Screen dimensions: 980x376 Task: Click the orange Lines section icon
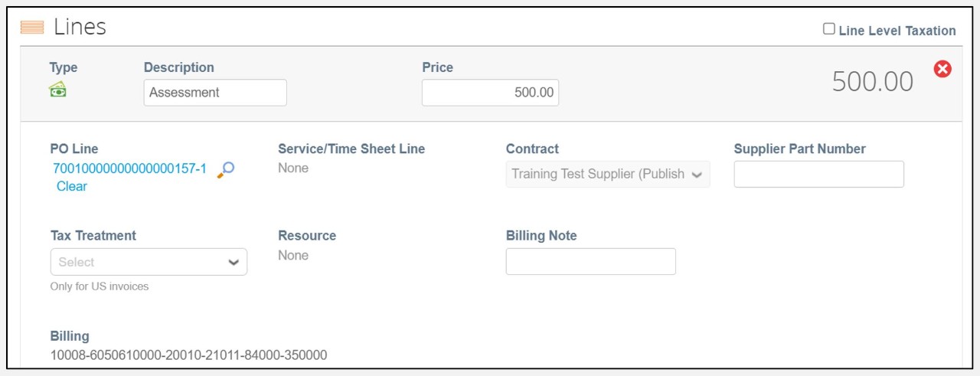(x=31, y=28)
